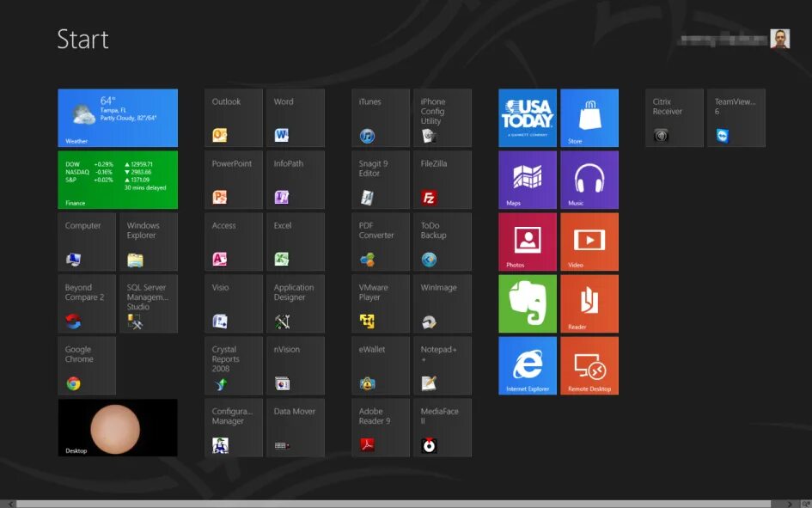Open Notepad++ tile

click(x=443, y=366)
